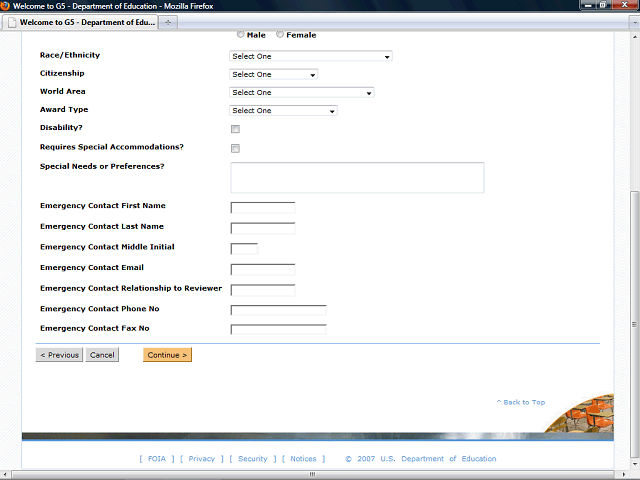640x480 pixels.
Task: Expand the World Area dropdown
Action: click(302, 93)
